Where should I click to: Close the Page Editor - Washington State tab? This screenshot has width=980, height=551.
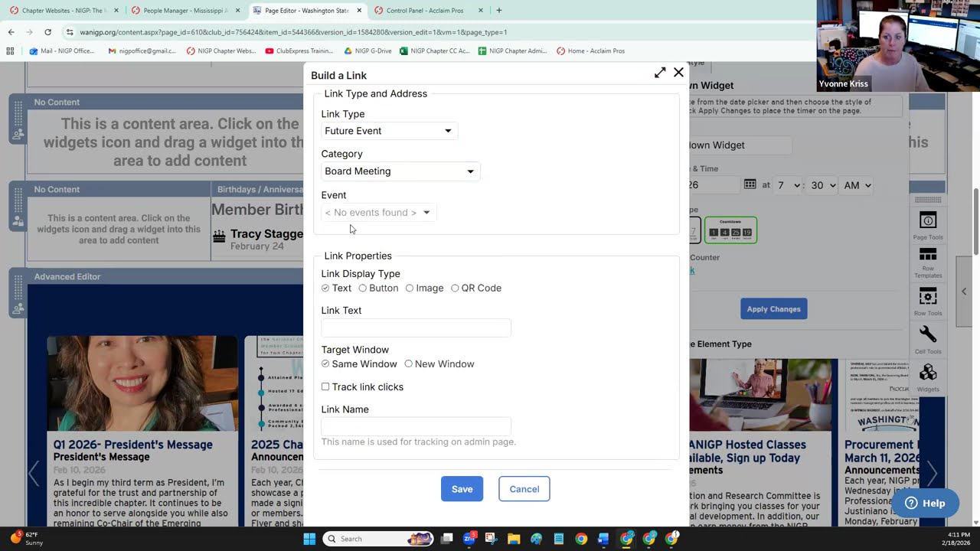pos(359,11)
